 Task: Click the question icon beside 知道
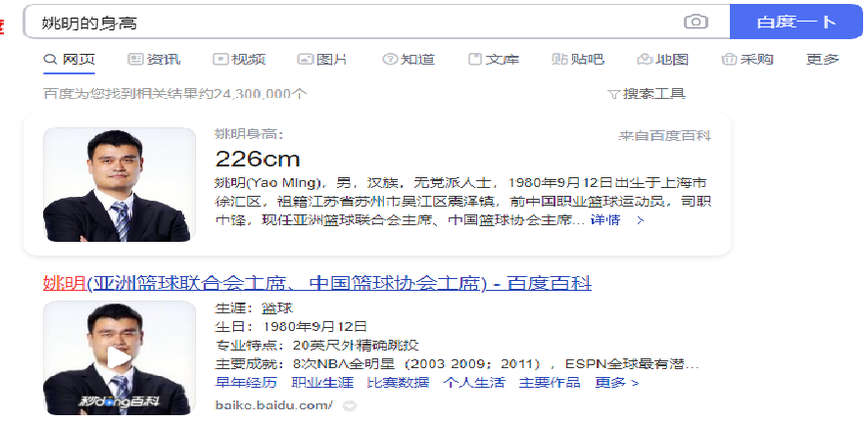tap(390, 59)
